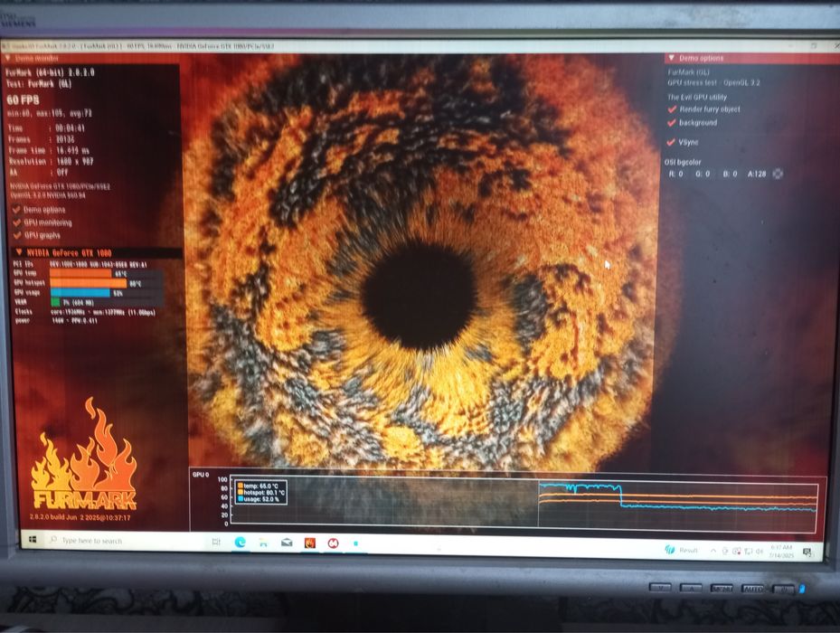
Task: Click the FurMark flame icon in taskbar
Action: [309, 543]
